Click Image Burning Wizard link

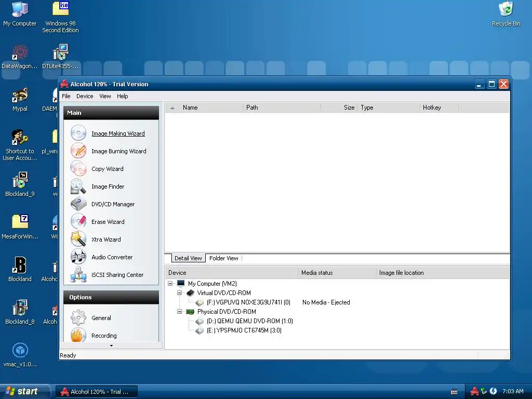119,151
